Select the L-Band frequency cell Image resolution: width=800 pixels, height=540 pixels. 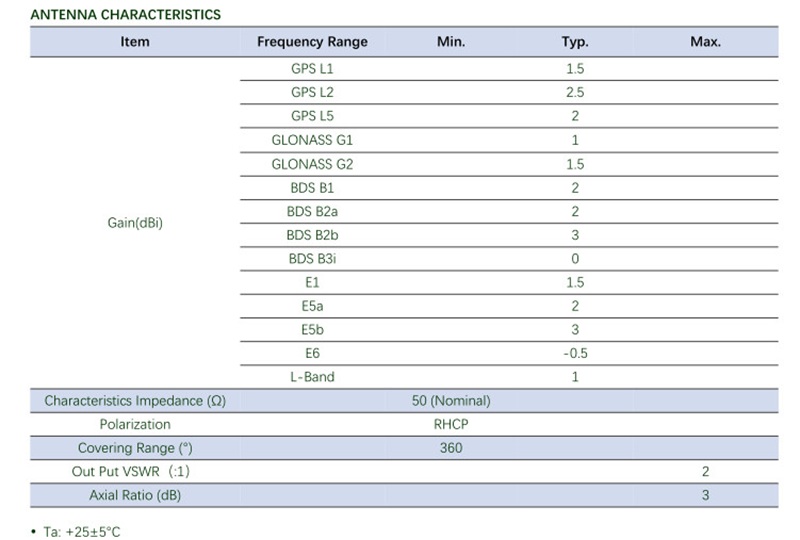click(312, 377)
